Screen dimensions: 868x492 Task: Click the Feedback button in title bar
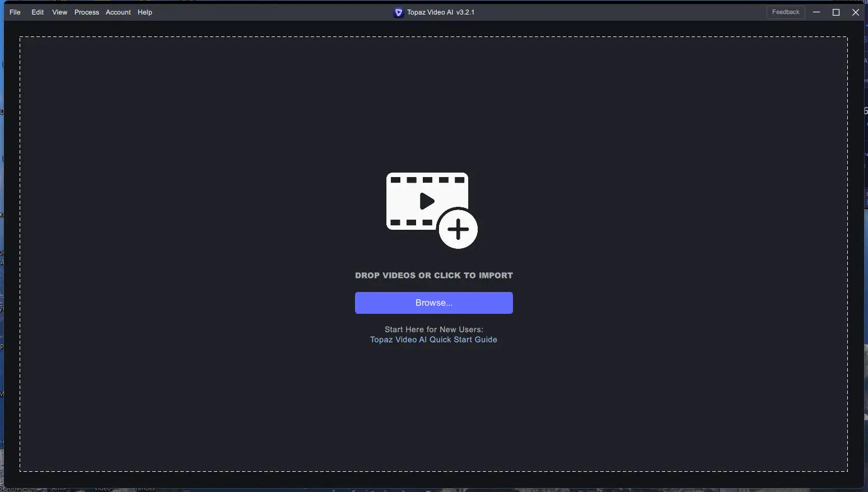pyautogui.click(x=786, y=12)
